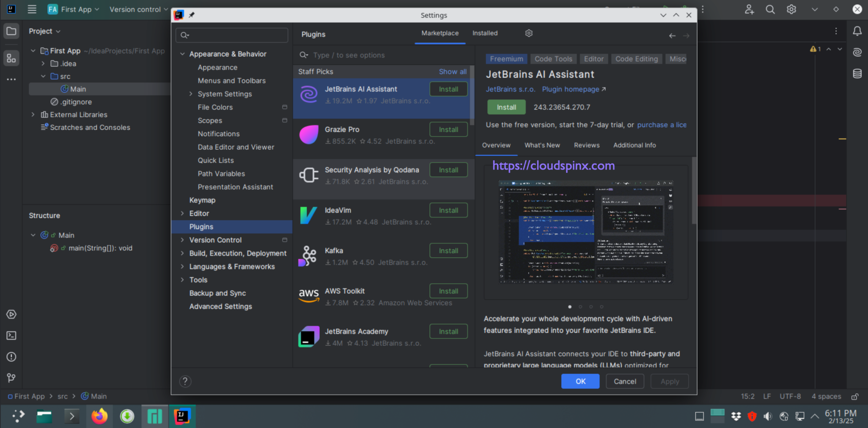The width and height of the screenshot is (868, 428).
Task: Open the What's New tab for AI Assistant
Action: (x=542, y=145)
